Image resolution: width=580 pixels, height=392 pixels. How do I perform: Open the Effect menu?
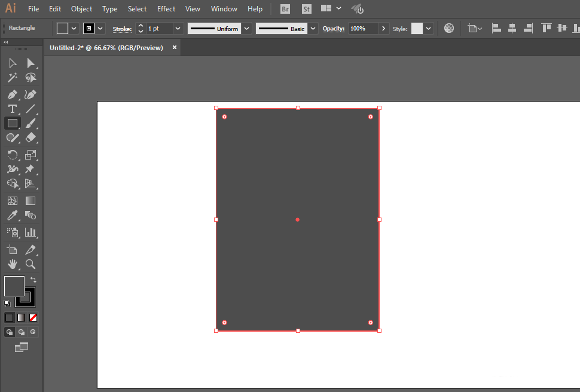pos(166,9)
